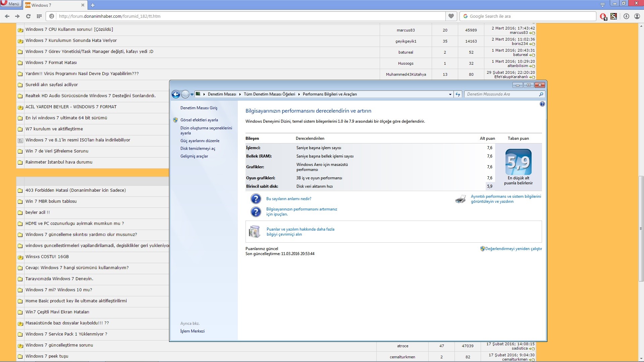Open thread Windows 7 Format Hatası
Viewport: 644px width, 362px height.
(x=51, y=63)
